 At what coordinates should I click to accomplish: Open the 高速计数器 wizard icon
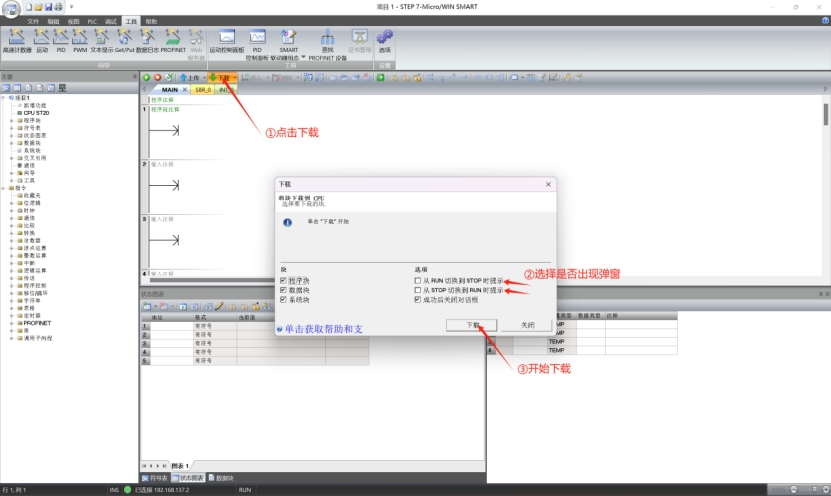(x=16, y=39)
